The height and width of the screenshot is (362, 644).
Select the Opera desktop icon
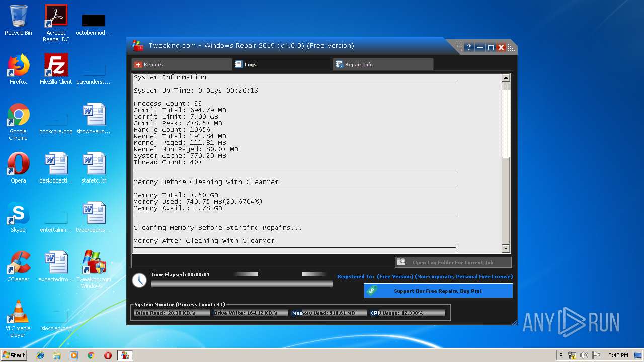pos(18,168)
